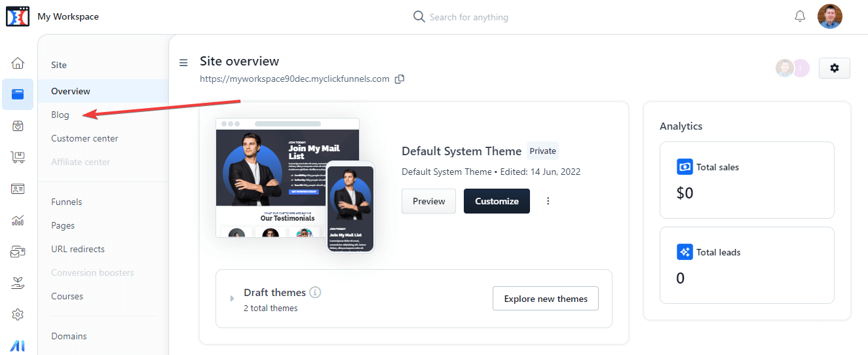Open Funnels menu item
Image resolution: width=868 pixels, height=355 pixels.
(67, 202)
